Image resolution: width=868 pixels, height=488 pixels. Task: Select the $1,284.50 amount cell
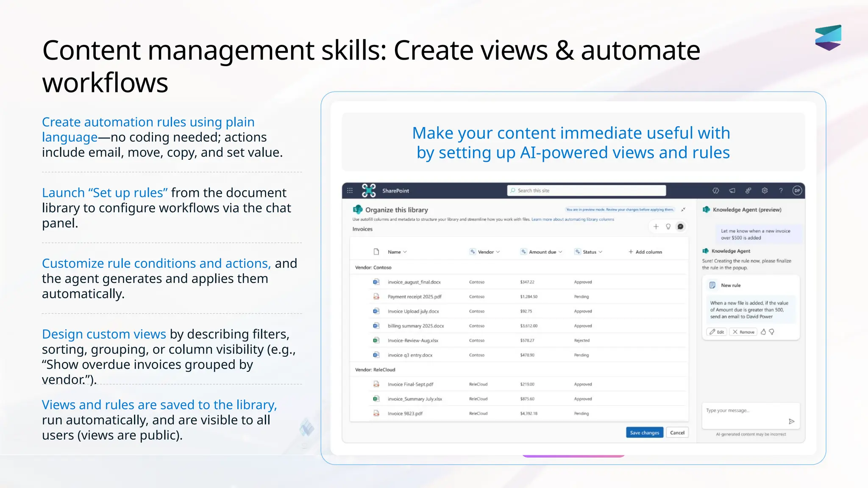529,297
